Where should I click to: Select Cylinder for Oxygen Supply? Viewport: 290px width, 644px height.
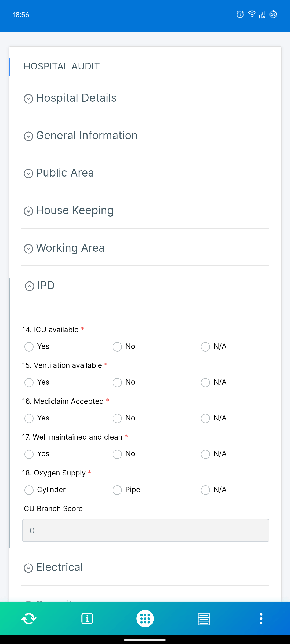[x=29, y=490]
